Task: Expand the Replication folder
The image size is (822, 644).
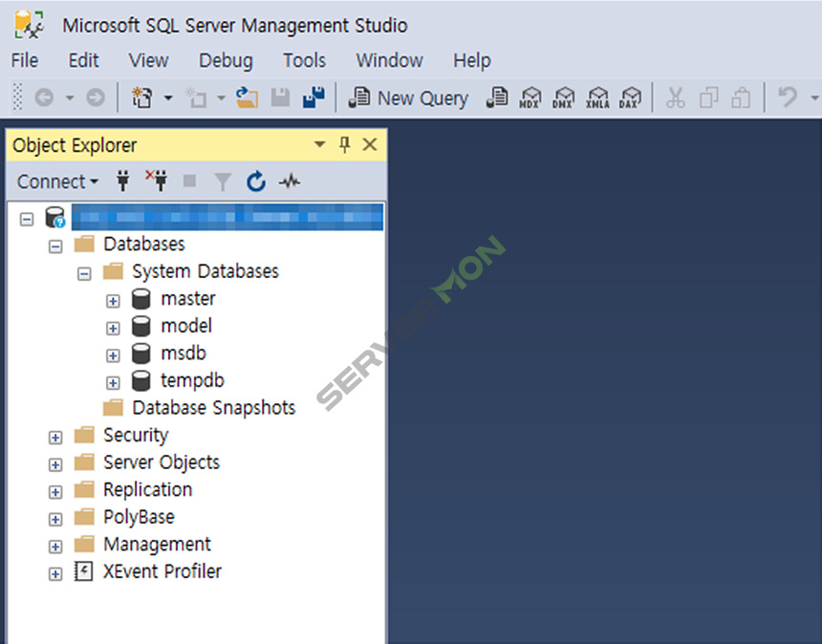Action: pyautogui.click(x=55, y=491)
